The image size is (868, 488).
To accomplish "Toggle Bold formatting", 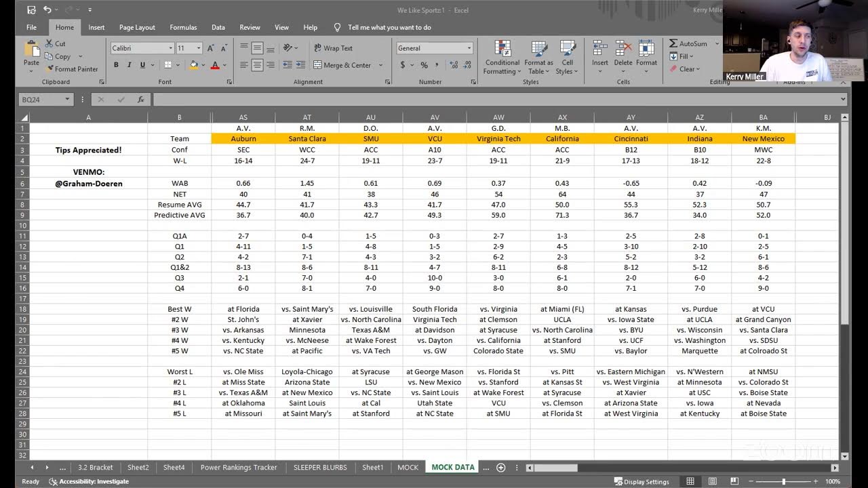I will tap(116, 65).
